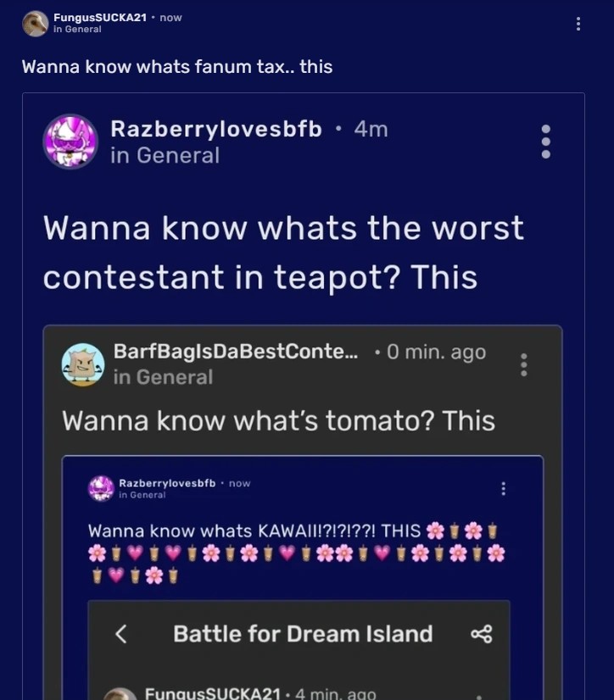Click "in General" under the top FungusSUCKA21 name
This screenshot has height=700, width=614.
[x=77, y=29]
